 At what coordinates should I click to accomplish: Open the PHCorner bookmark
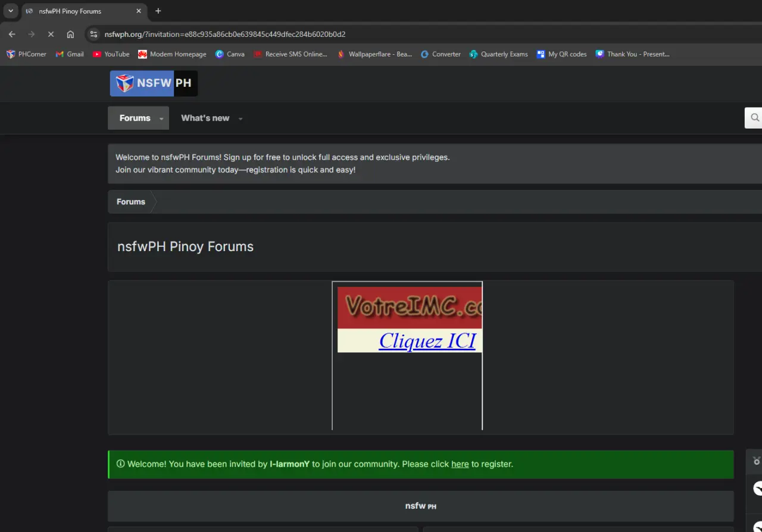tap(26, 54)
